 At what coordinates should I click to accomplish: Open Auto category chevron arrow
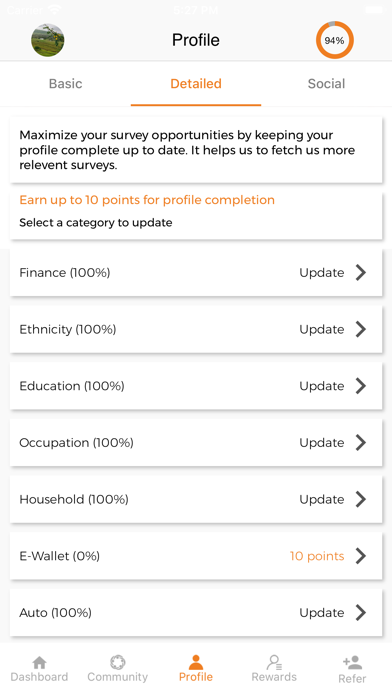[361, 612]
